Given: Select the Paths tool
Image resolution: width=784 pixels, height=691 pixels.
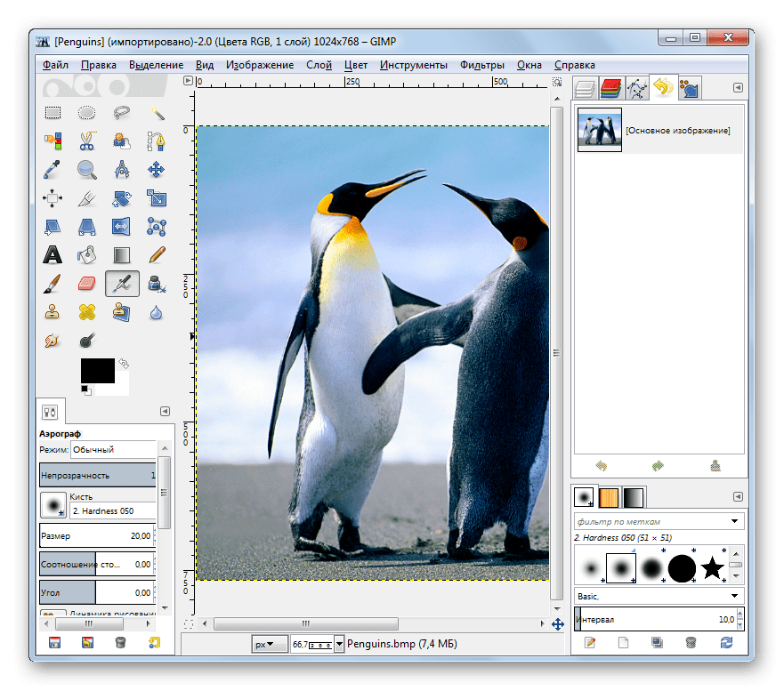Looking at the screenshot, I should [157, 141].
